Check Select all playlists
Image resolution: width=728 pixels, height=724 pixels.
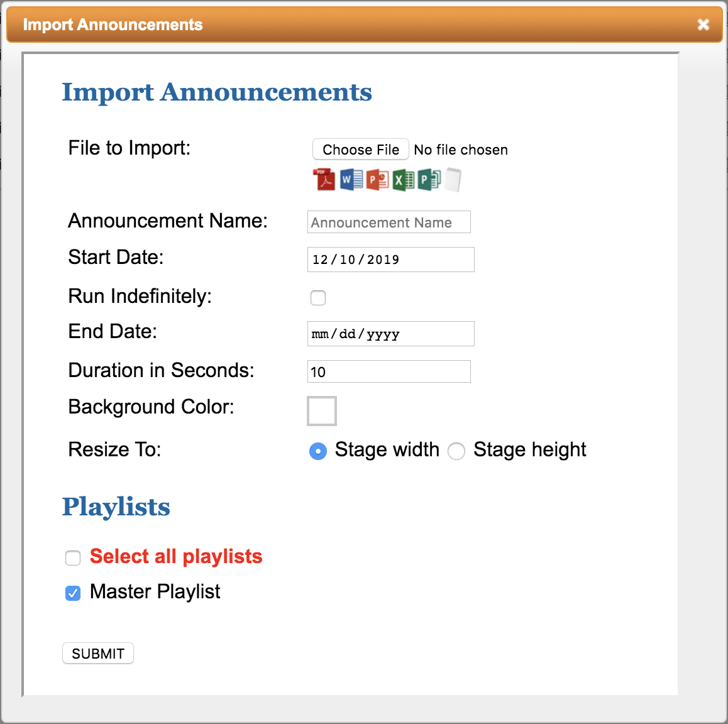point(73,558)
